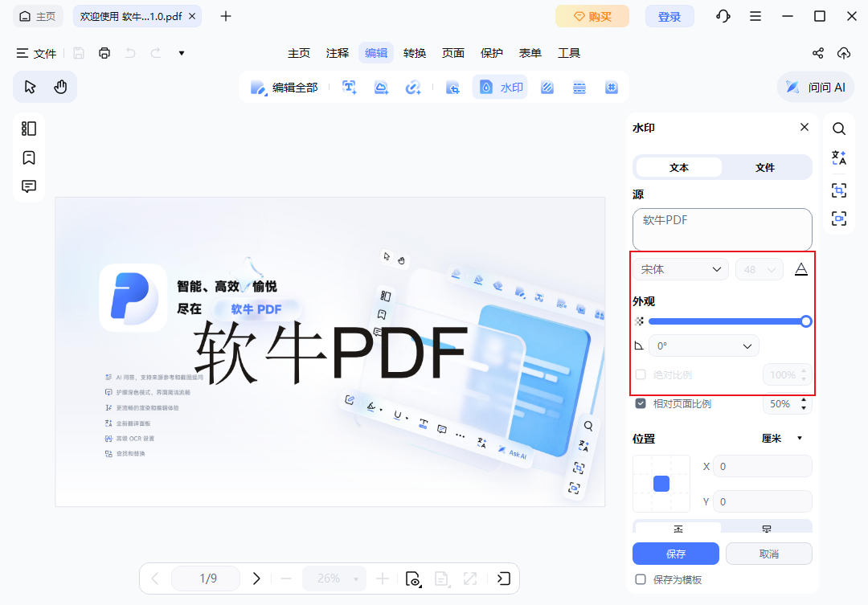
Task: Open Ask AI assistant
Action: (x=816, y=88)
